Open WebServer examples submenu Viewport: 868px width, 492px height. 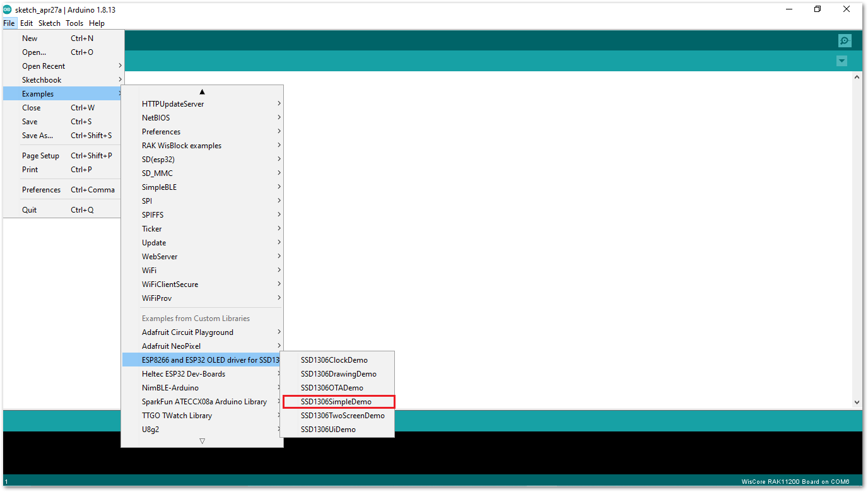click(x=202, y=257)
